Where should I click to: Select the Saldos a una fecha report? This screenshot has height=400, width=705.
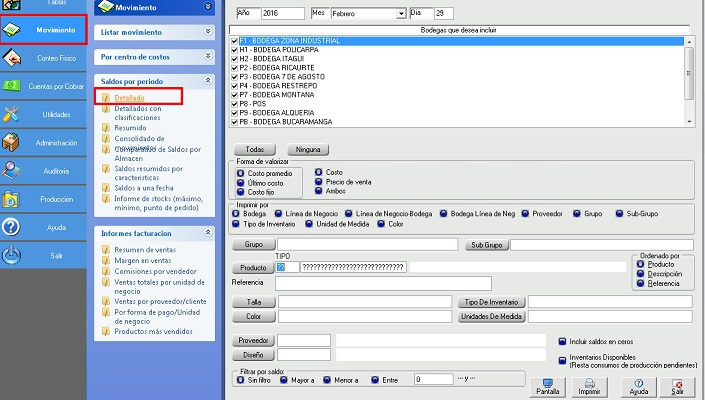click(146, 188)
